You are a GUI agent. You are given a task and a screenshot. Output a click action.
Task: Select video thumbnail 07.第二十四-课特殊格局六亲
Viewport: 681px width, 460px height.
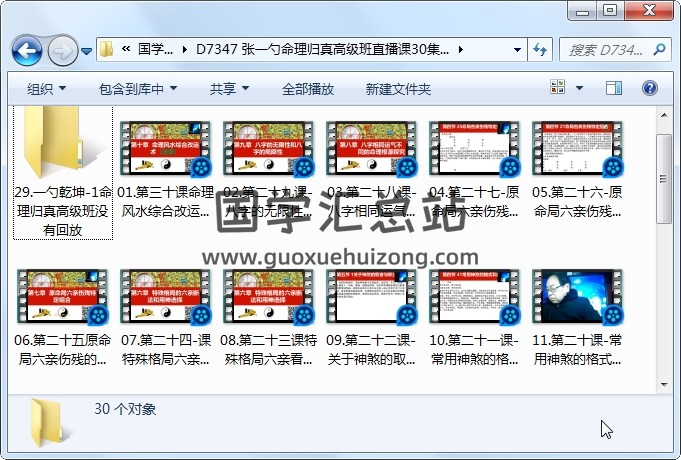coord(165,297)
